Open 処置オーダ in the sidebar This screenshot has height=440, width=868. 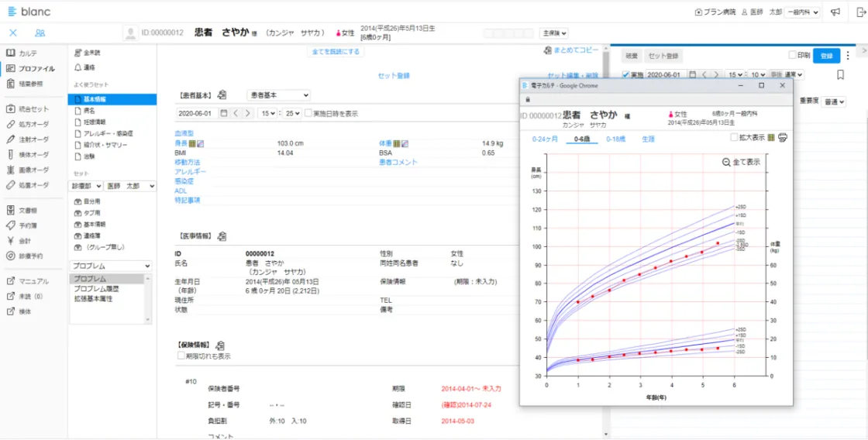(28, 185)
